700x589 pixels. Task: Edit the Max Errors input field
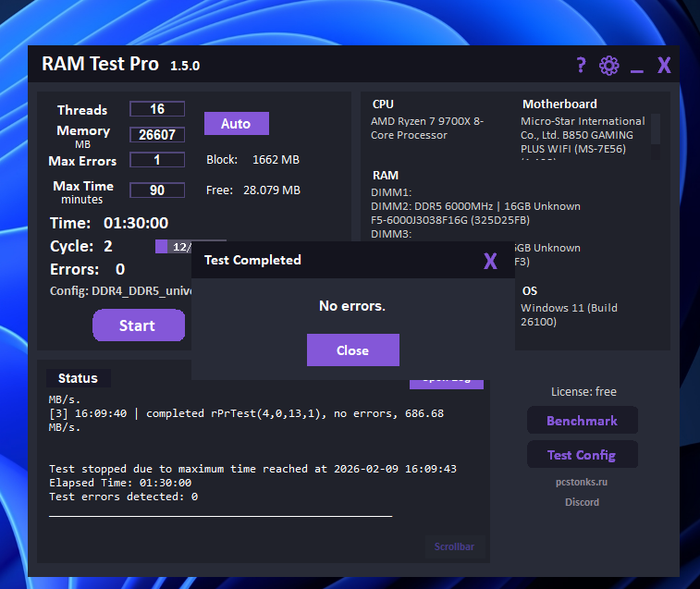coord(157,160)
